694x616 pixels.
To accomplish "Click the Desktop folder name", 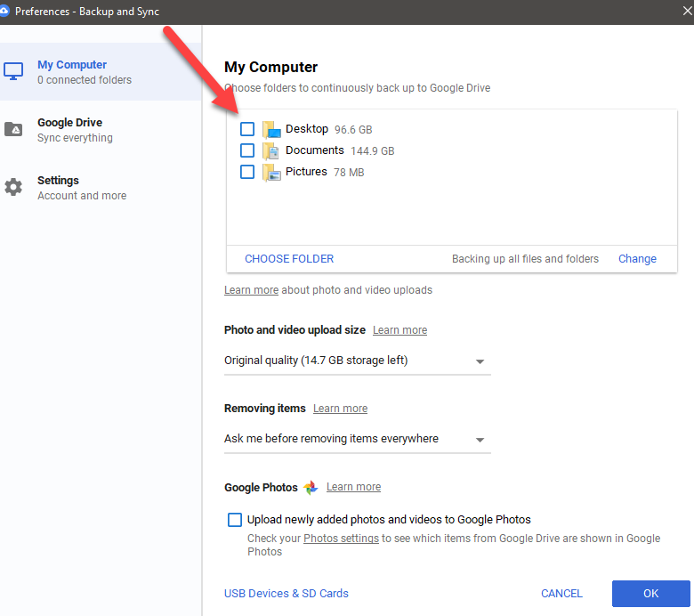I will coord(307,129).
